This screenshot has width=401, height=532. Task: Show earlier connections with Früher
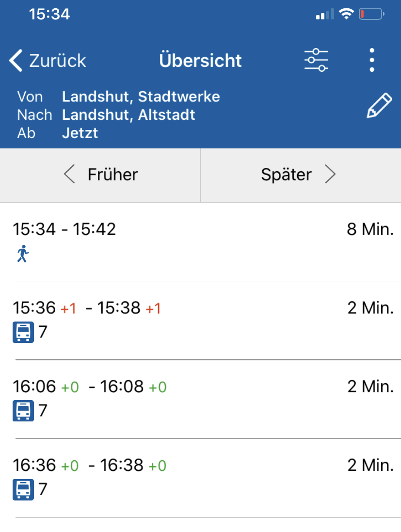coord(100,175)
